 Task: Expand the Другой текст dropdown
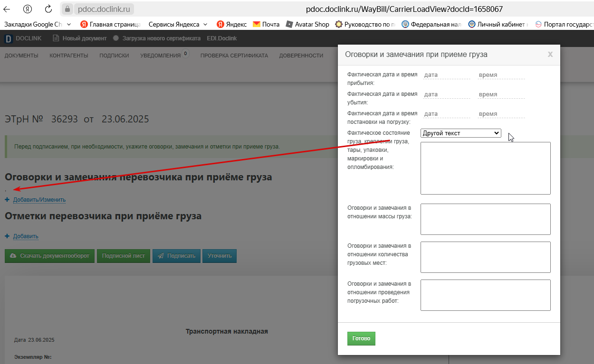pyautogui.click(x=461, y=133)
